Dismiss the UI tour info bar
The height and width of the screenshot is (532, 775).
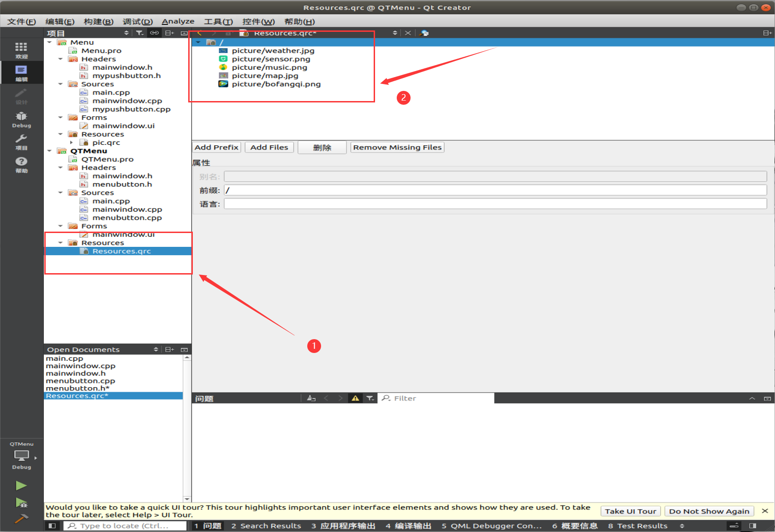765,511
